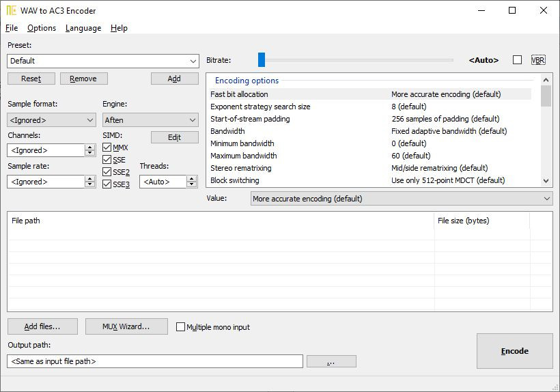The image size is (560, 392).
Task: Enable the VBR checkbox
Action: point(517,59)
